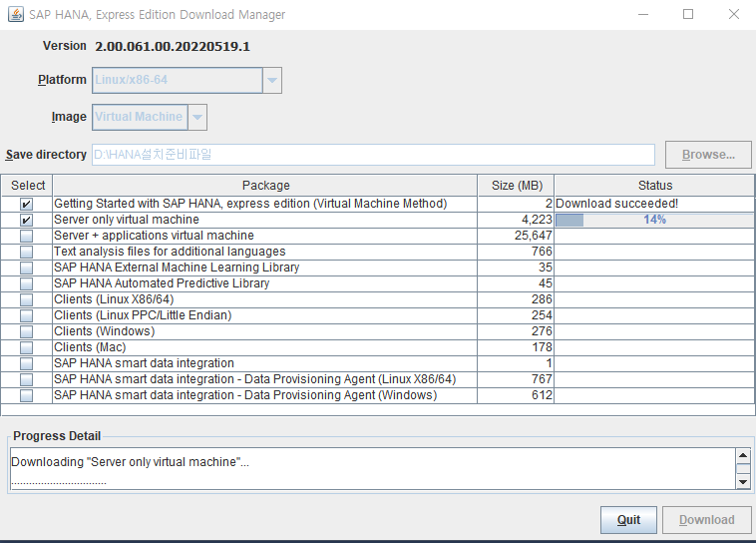Click Text analysis files for additional languages
756x543 pixels.
tap(170, 252)
